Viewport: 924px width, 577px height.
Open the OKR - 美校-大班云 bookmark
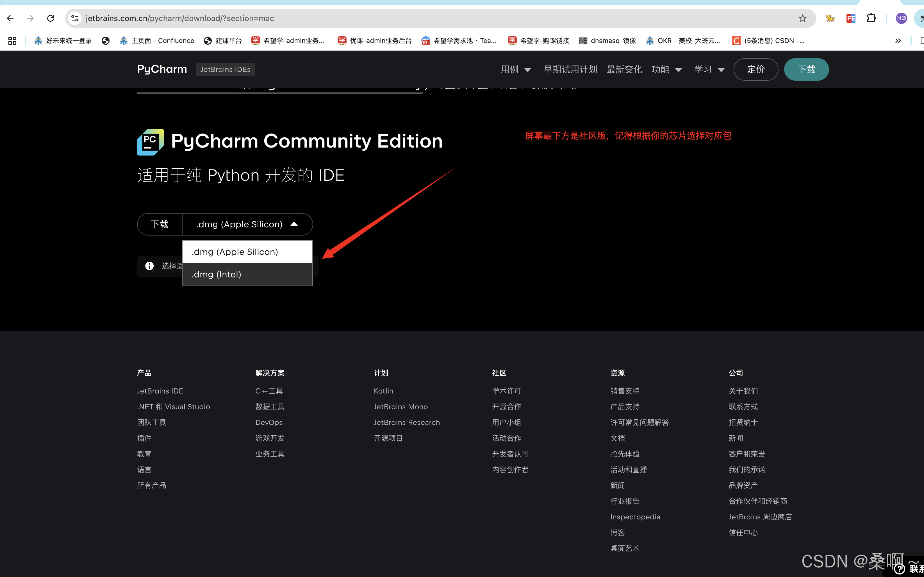pos(683,40)
